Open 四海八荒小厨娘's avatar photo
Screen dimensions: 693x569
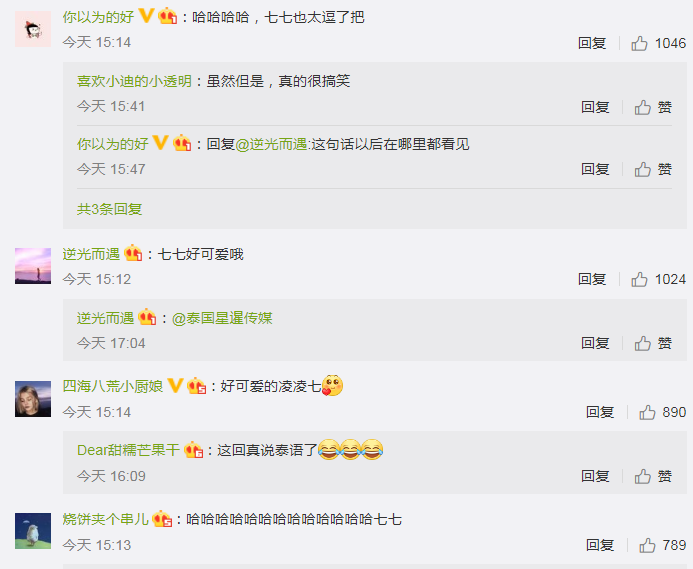point(33,399)
